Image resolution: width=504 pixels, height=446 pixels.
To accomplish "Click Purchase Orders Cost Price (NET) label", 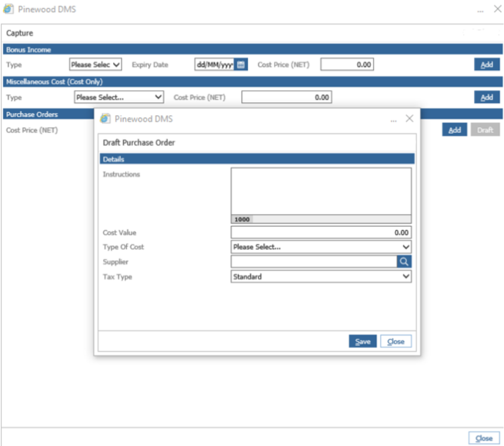I will [32, 130].
